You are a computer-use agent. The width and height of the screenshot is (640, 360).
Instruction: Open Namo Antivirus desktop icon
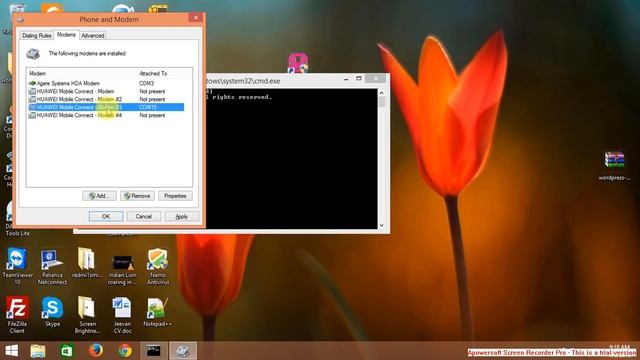[158, 266]
